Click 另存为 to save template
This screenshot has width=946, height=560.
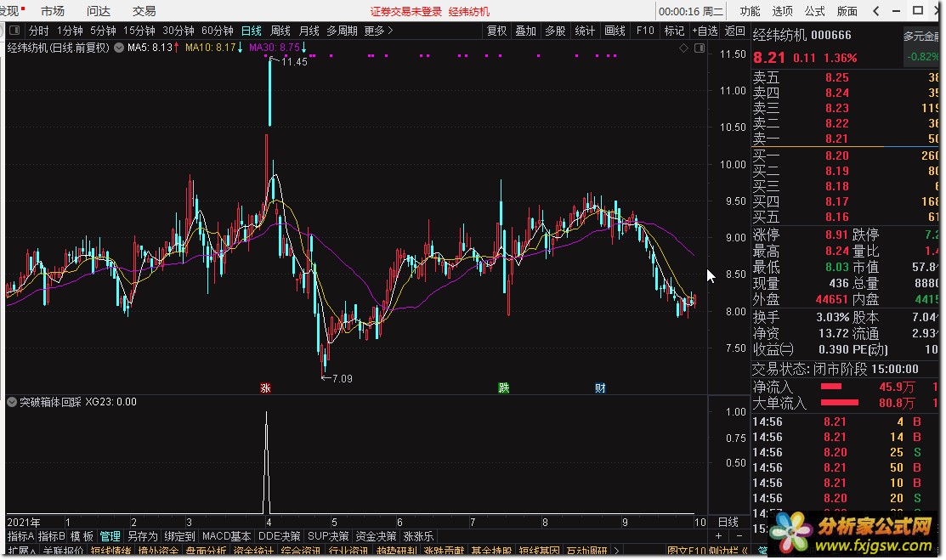pos(143,536)
